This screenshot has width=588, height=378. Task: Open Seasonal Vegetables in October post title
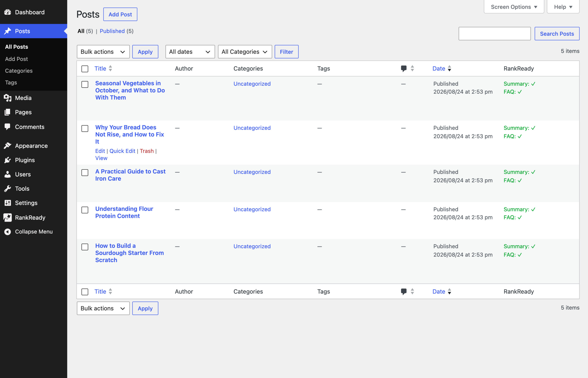(x=130, y=90)
